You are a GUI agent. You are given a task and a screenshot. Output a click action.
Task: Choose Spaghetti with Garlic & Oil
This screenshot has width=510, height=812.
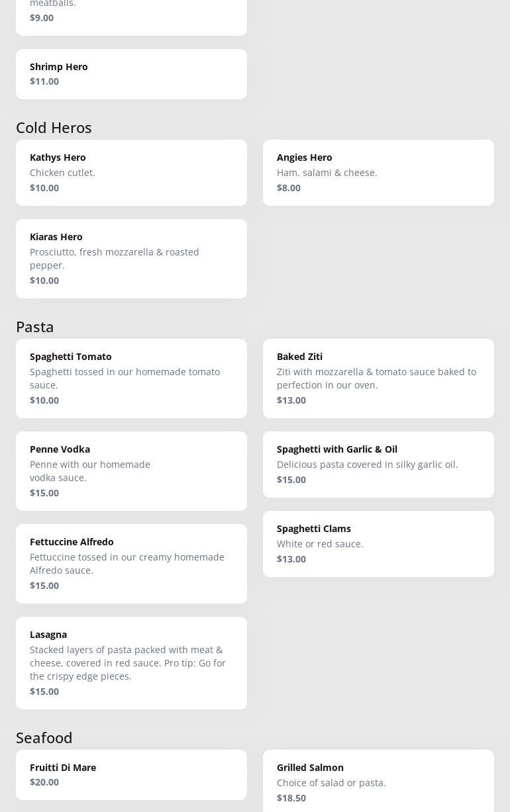pyautogui.click(x=378, y=465)
